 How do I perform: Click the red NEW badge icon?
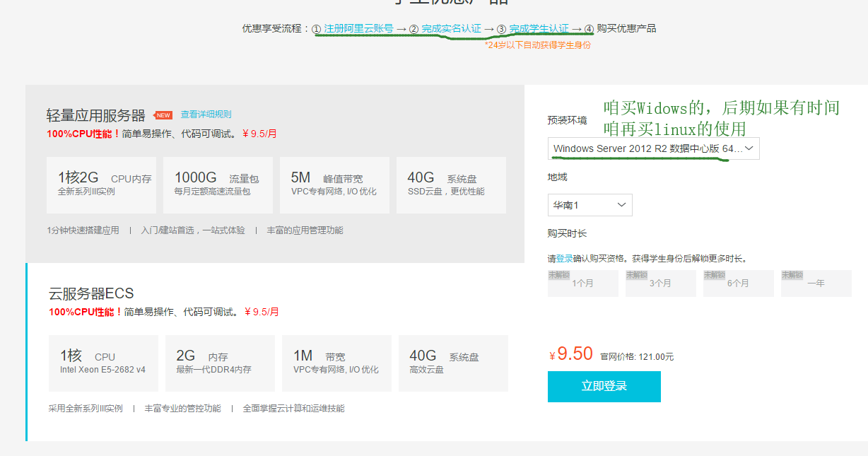tap(163, 115)
